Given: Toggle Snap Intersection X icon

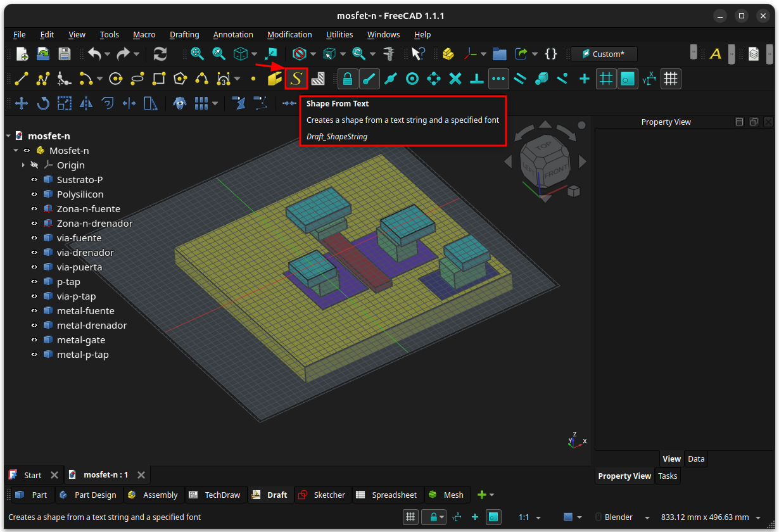Looking at the screenshot, I should point(455,79).
